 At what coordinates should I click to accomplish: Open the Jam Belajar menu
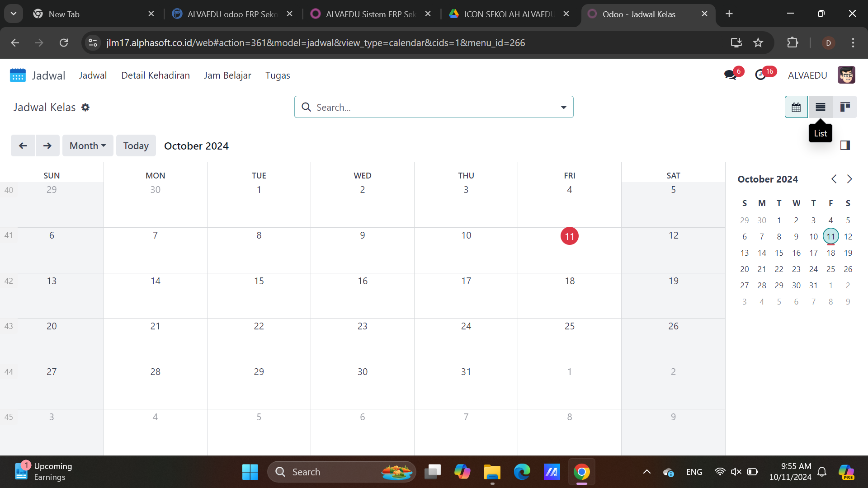click(227, 75)
